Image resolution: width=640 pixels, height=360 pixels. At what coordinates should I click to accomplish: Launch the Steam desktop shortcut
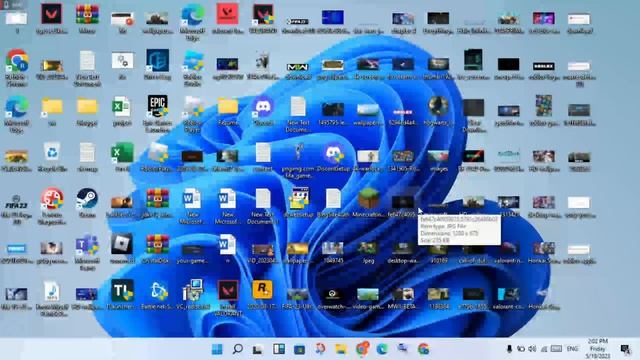pyautogui.click(x=87, y=198)
